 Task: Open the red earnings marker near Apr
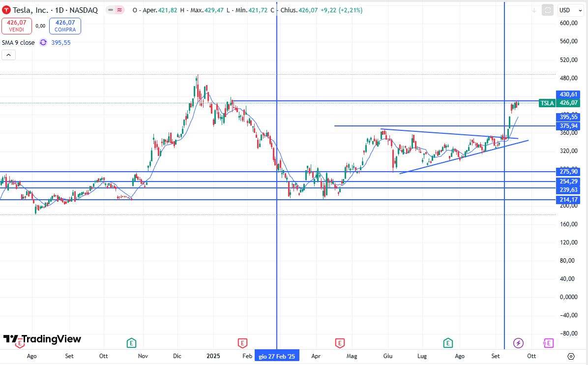click(x=340, y=342)
